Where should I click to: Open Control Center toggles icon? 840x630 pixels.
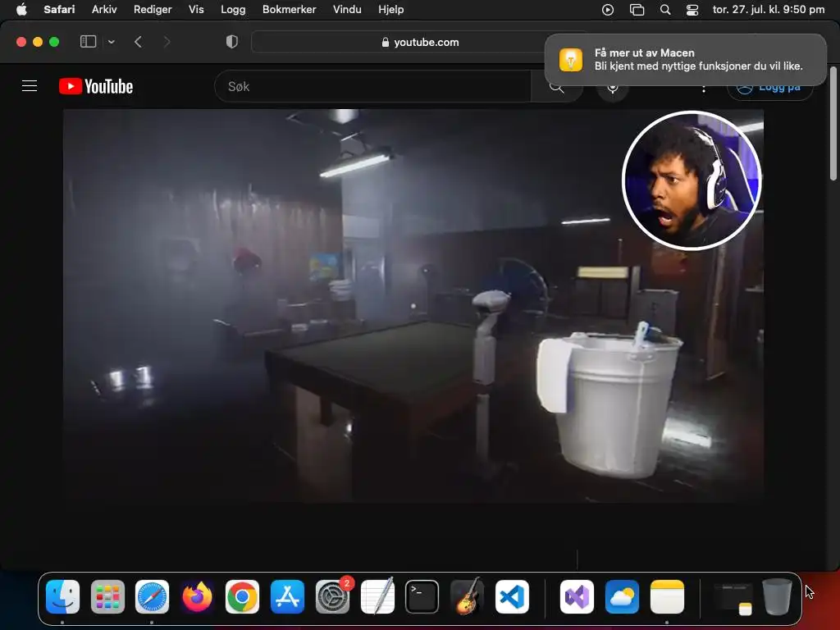pyautogui.click(x=692, y=10)
